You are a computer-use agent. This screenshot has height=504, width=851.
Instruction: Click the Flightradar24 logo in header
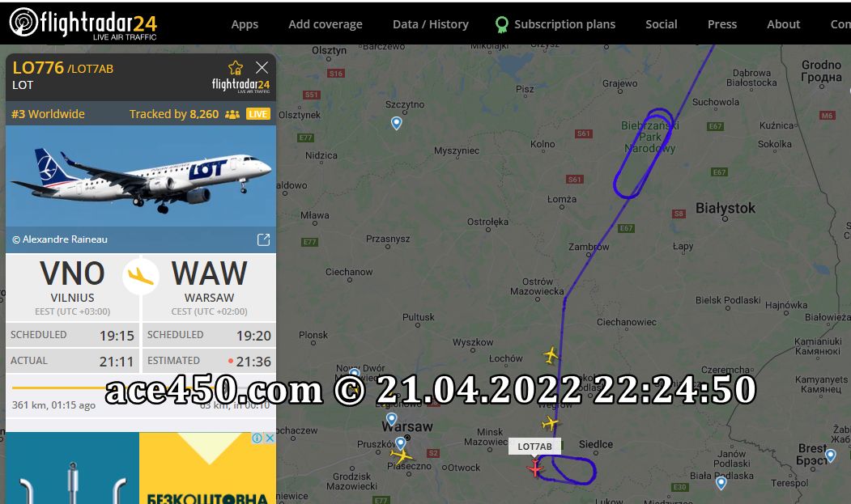tap(83, 24)
